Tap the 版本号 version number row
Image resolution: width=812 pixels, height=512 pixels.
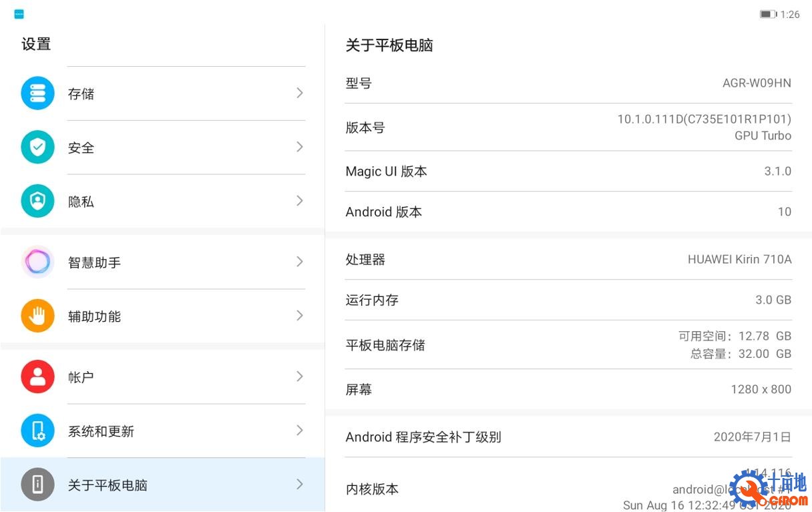point(568,127)
